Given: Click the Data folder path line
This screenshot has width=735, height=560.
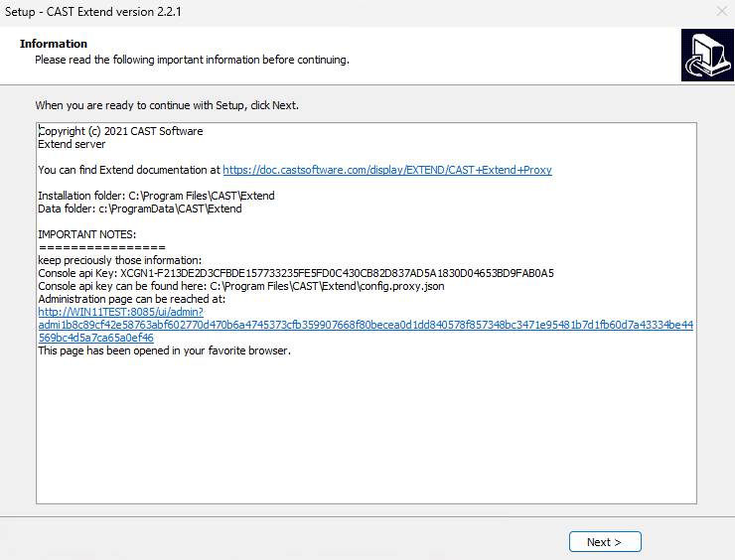Looking at the screenshot, I should (139, 209).
